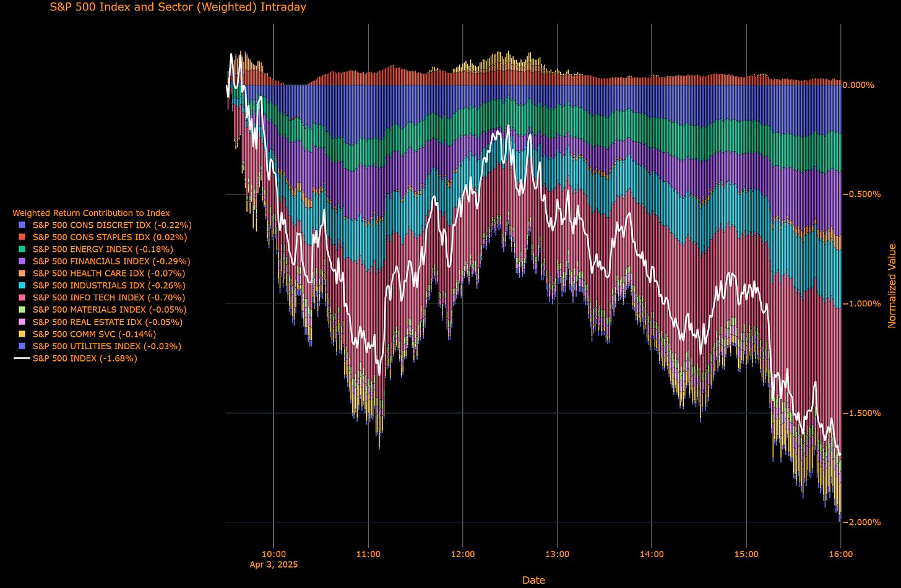Click the Date x-axis title
The width and height of the screenshot is (901, 588).
click(533, 580)
